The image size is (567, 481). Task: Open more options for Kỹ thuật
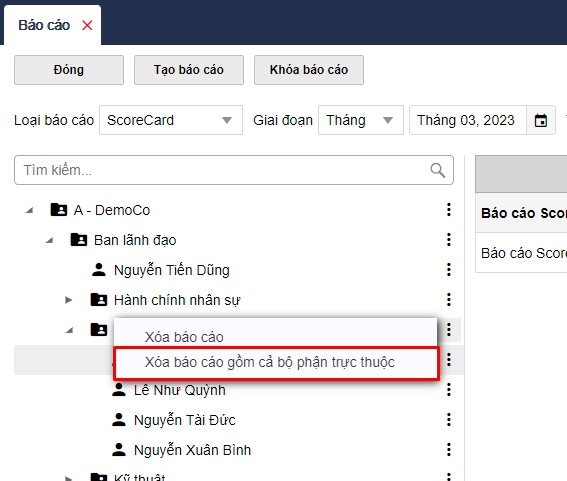pyautogui.click(x=449, y=477)
